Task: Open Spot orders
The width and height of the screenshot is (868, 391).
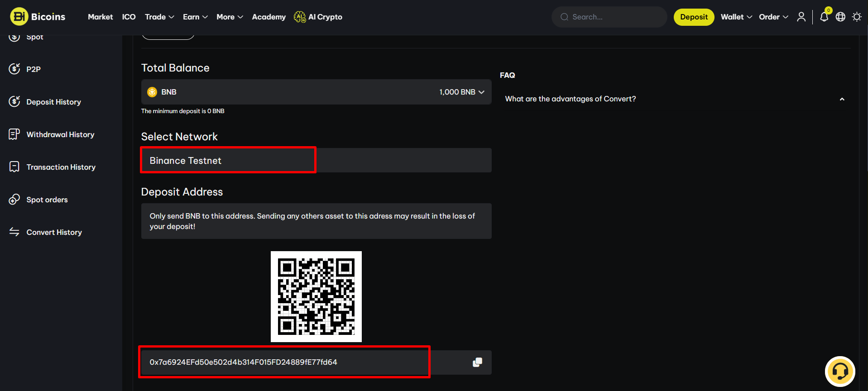Action: pos(47,200)
